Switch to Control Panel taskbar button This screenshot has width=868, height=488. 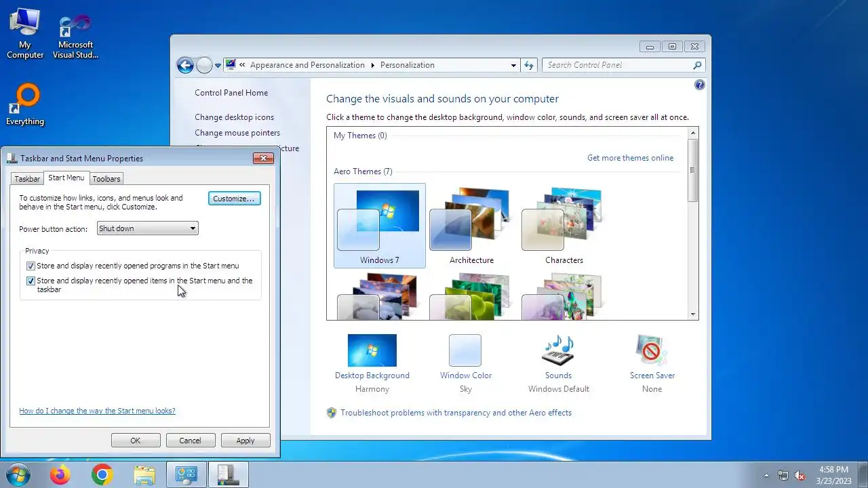[x=186, y=475]
